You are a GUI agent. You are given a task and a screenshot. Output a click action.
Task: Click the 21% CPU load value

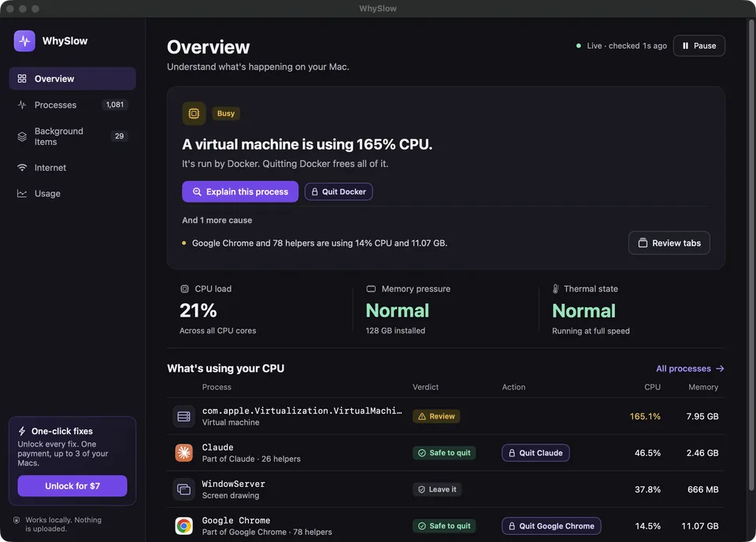pyautogui.click(x=198, y=310)
